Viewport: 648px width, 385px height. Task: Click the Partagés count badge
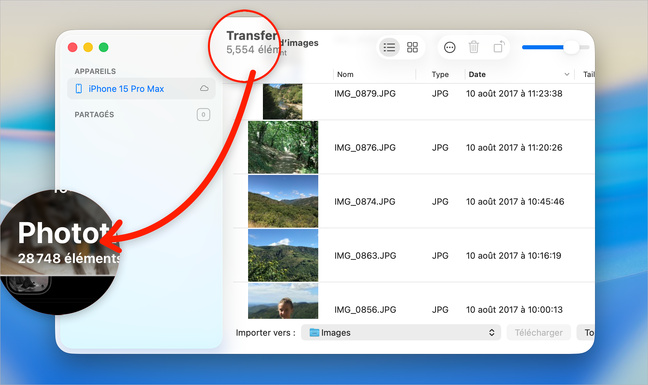[x=203, y=115]
